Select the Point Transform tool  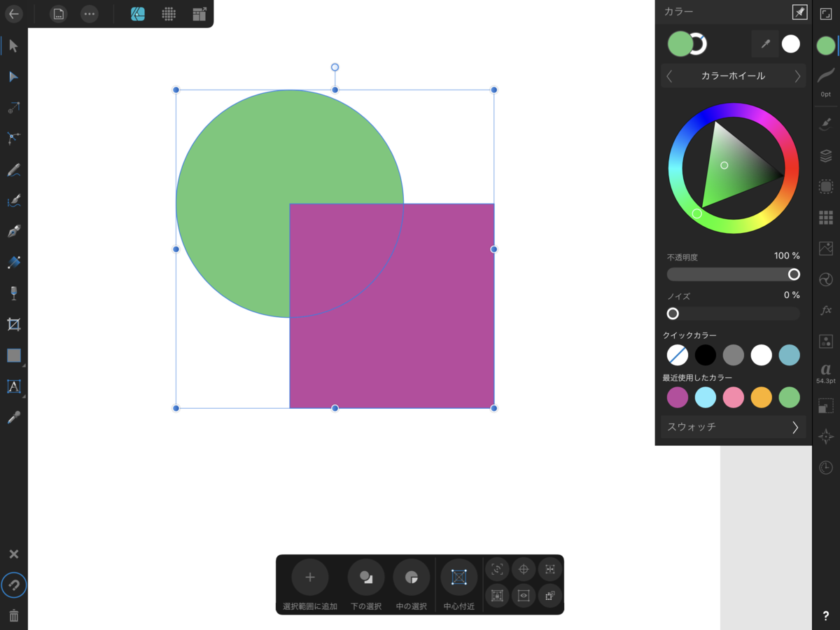point(13,107)
